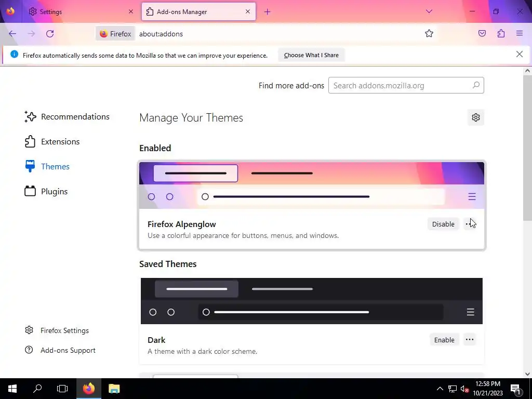Open the Action Center notifications icon
The width and height of the screenshot is (532, 399).
(x=516, y=389)
